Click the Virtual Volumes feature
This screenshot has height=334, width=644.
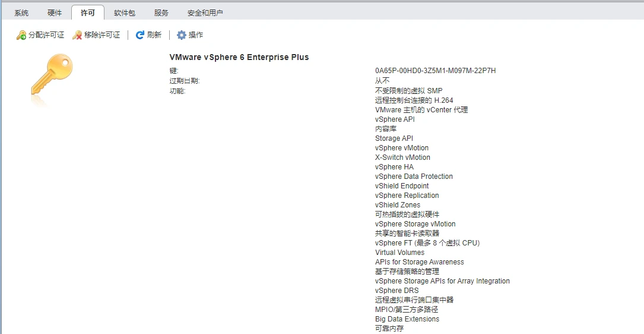[399, 252]
